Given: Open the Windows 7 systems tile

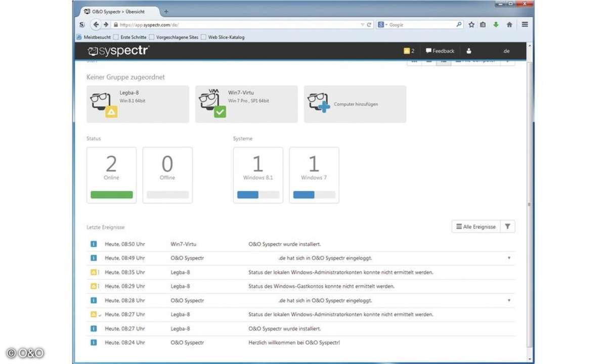Looking at the screenshot, I should tap(314, 175).
